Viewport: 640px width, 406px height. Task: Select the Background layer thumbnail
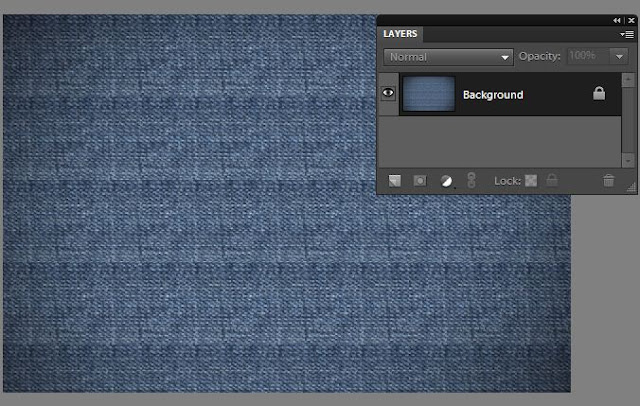[x=429, y=94]
